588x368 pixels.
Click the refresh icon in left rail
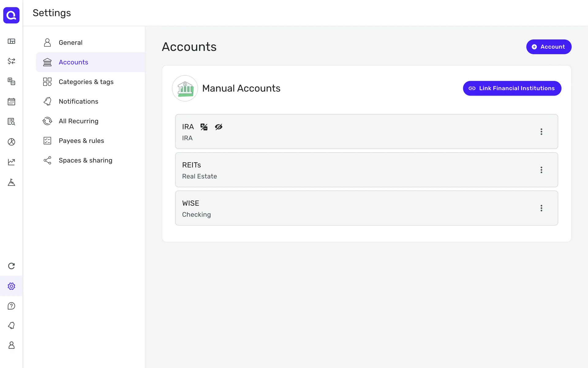(x=11, y=266)
